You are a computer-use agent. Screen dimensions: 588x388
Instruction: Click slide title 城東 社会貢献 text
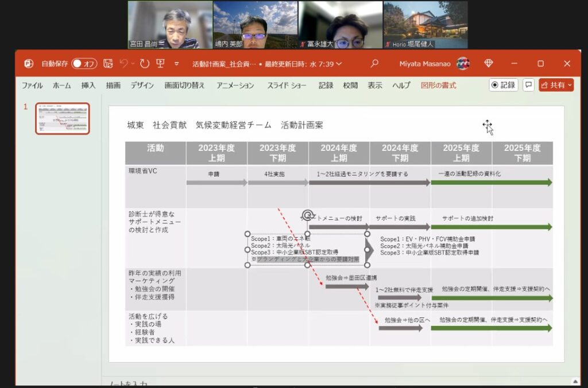225,125
